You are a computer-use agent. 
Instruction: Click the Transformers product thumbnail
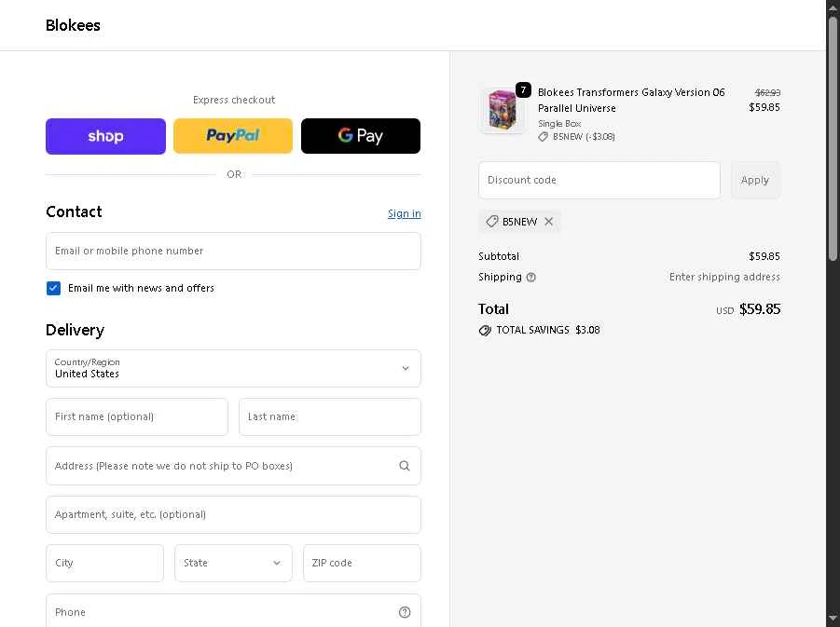click(502, 110)
